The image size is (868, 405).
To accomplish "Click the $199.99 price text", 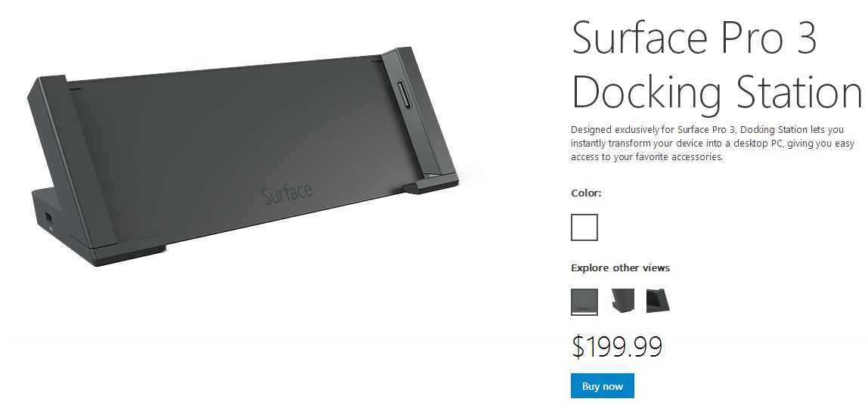I will 617,346.
